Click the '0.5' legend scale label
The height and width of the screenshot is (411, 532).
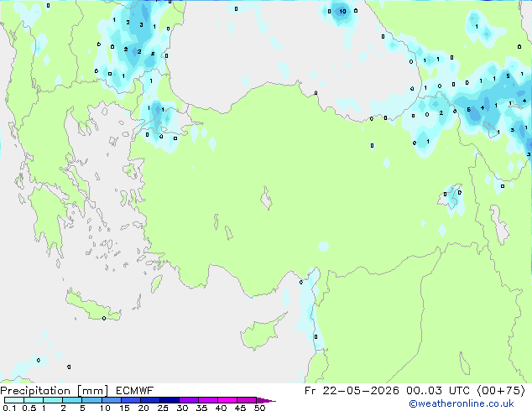point(29,408)
